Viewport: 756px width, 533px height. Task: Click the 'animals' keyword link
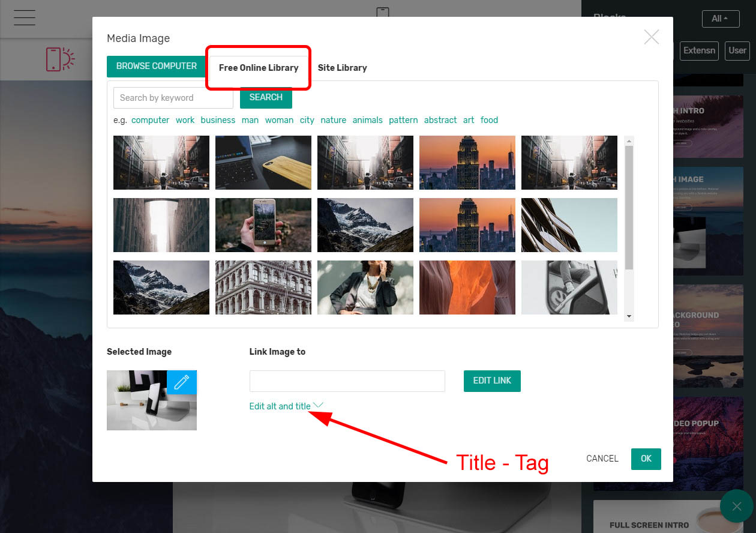coord(368,120)
